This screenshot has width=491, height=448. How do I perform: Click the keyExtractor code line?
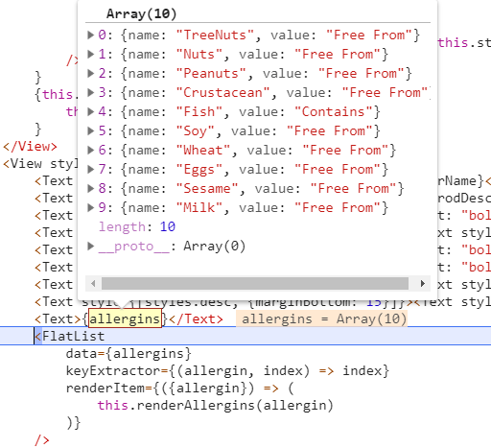[227, 370]
